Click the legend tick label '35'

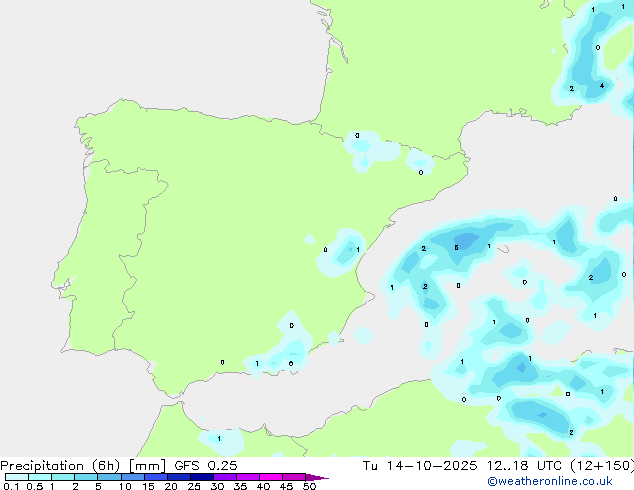tap(240, 486)
